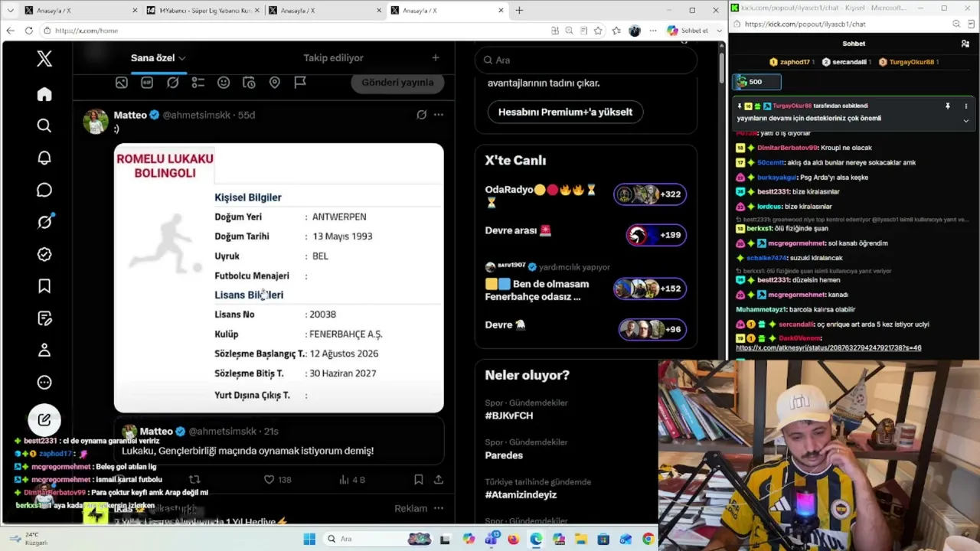Click the X logo in sidebar
This screenshot has height=551, width=980.
(44, 59)
